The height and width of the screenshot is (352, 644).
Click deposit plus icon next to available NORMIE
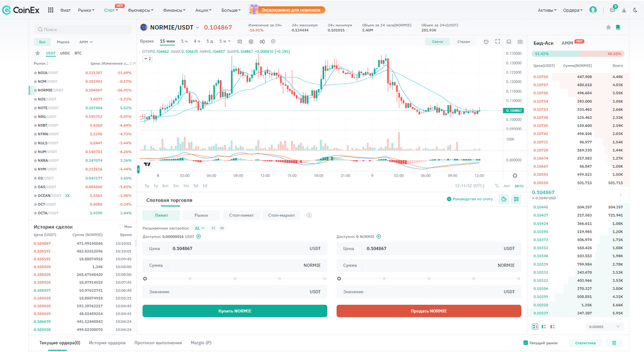[379, 236]
